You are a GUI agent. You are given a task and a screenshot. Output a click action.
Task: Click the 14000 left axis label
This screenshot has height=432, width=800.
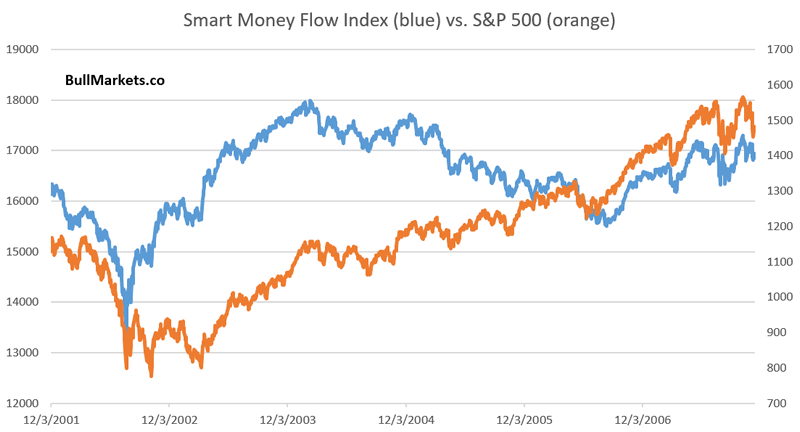pyautogui.click(x=22, y=302)
